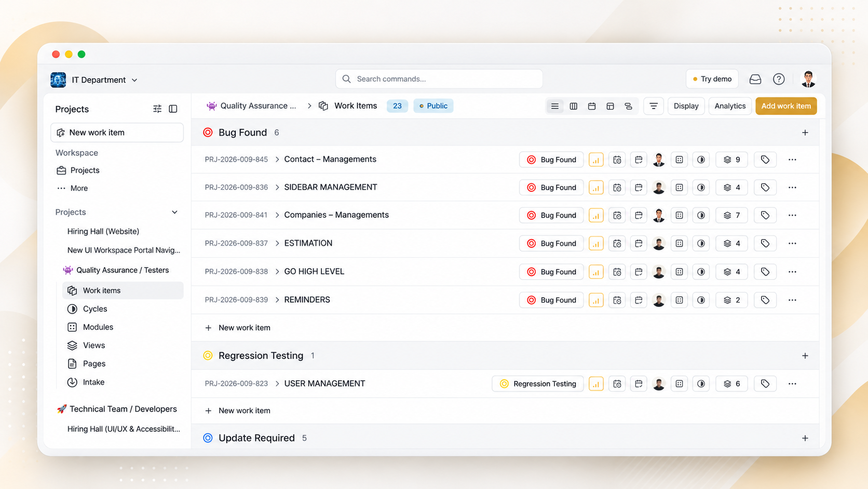
Task: Focus the Search commands field
Action: click(x=439, y=79)
